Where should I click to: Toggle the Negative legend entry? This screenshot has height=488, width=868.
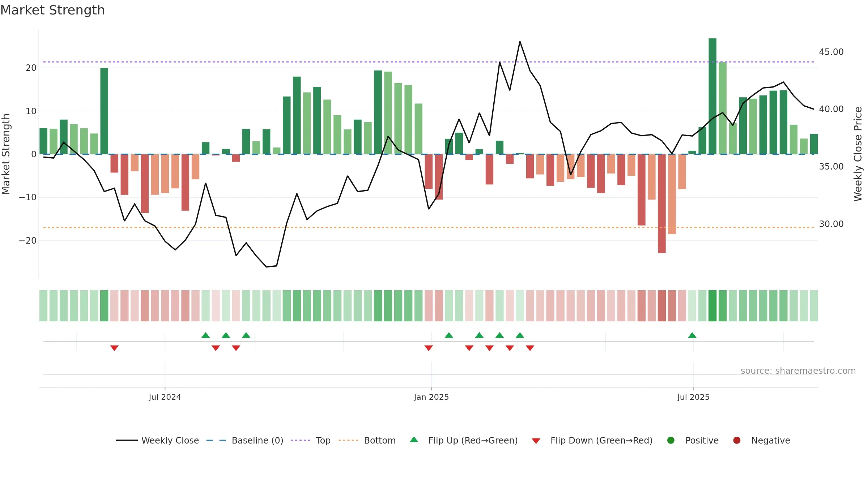click(x=761, y=440)
